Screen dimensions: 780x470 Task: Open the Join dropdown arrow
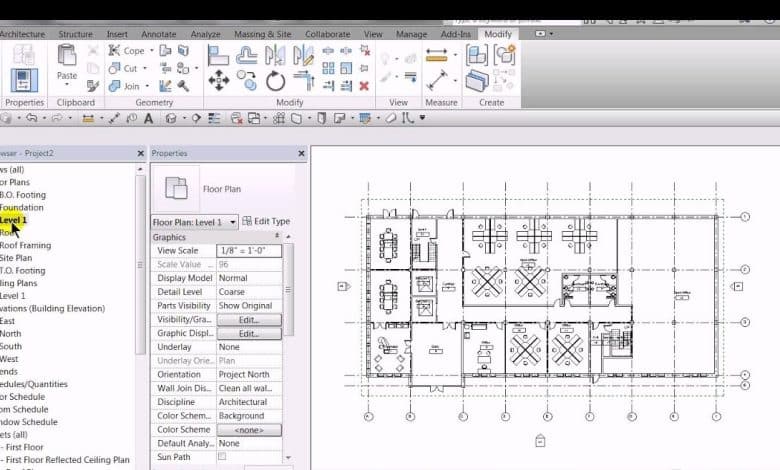(147, 86)
